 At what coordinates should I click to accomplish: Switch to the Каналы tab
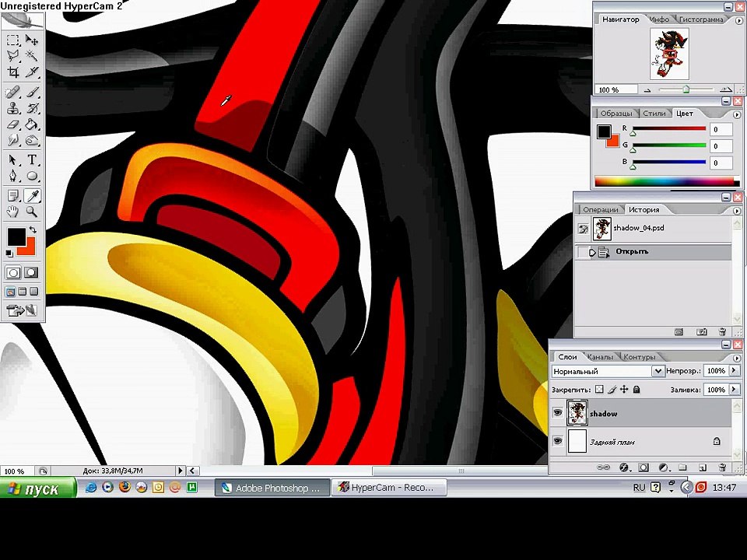[600, 357]
